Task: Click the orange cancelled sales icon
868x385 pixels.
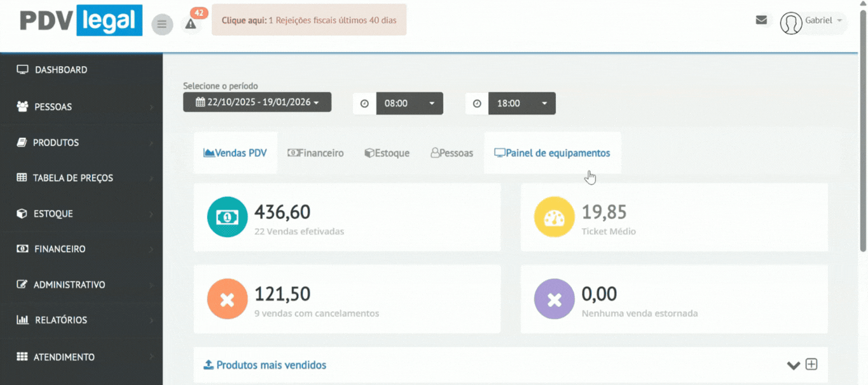Action: [x=227, y=299]
